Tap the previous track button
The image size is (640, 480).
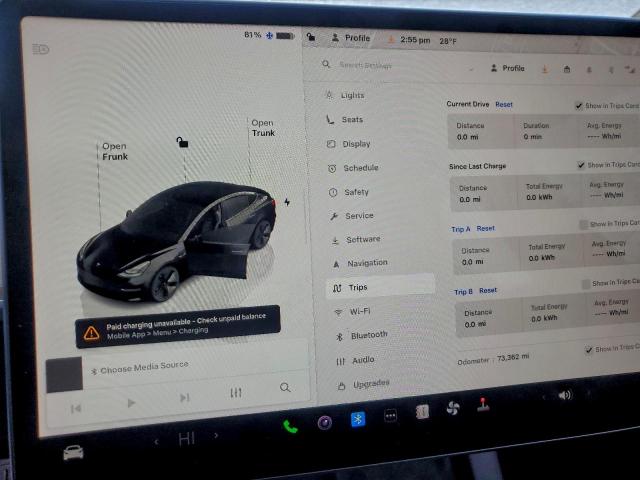[x=76, y=409]
